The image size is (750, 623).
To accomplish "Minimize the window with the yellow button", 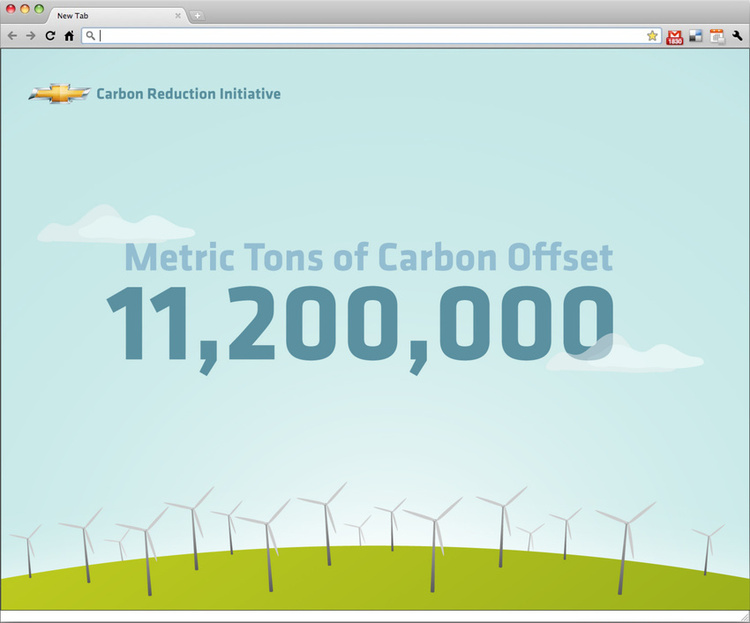I will [x=25, y=8].
